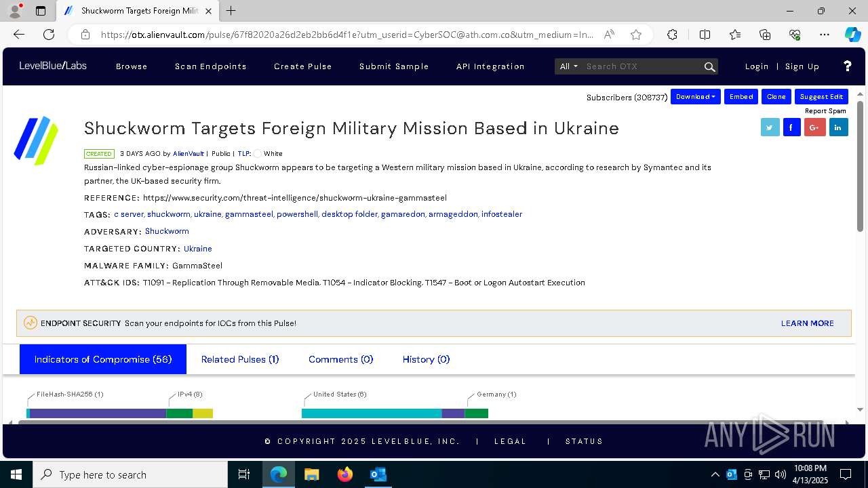View site information lock icon
This screenshot has height=488, width=868.
[85, 35]
